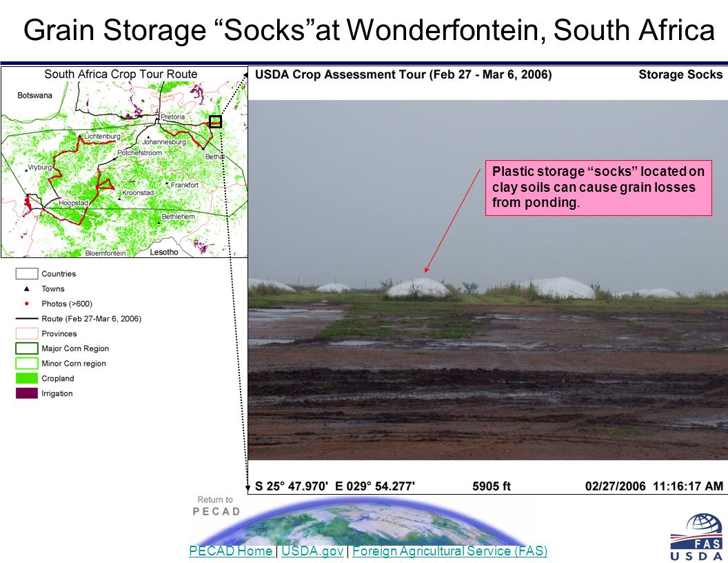Click the FAS USDA logo
Viewport: 728px width, 563px height.
point(696,537)
